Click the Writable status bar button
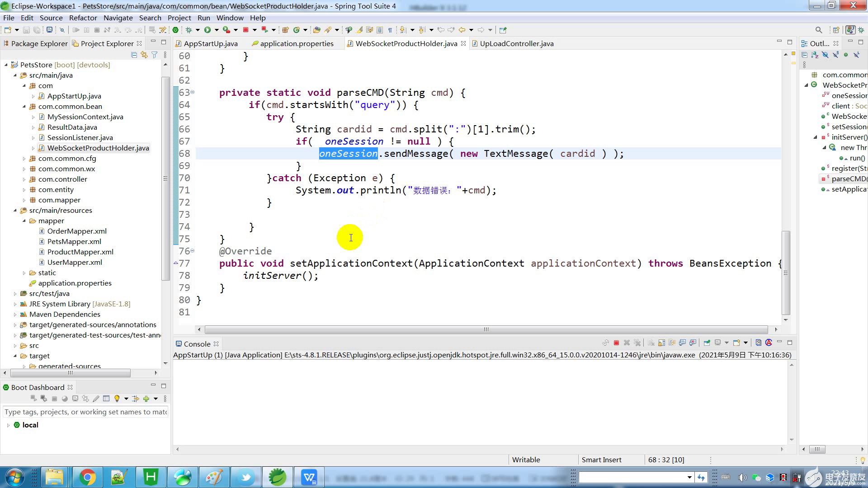 click(526, 460)
